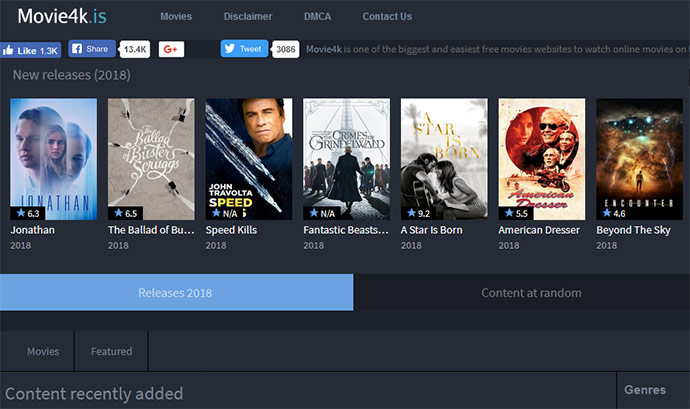The width and height of the screenshot is (690, 409).
Task: Click the American Dresser title link
Action: click(x=540, y=230)
